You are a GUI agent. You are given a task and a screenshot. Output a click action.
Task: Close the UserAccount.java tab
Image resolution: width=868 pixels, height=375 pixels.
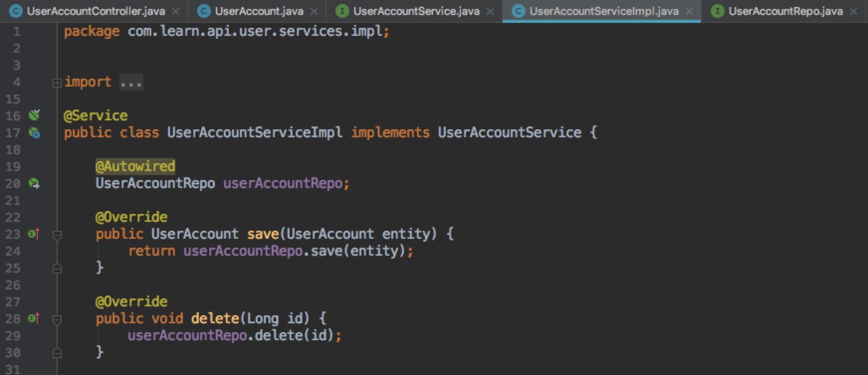click(x=314, y=11)
